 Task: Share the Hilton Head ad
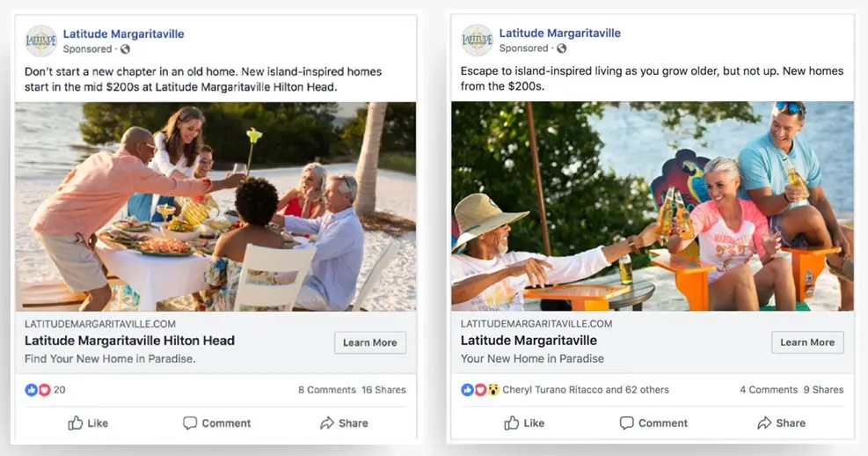344,423
